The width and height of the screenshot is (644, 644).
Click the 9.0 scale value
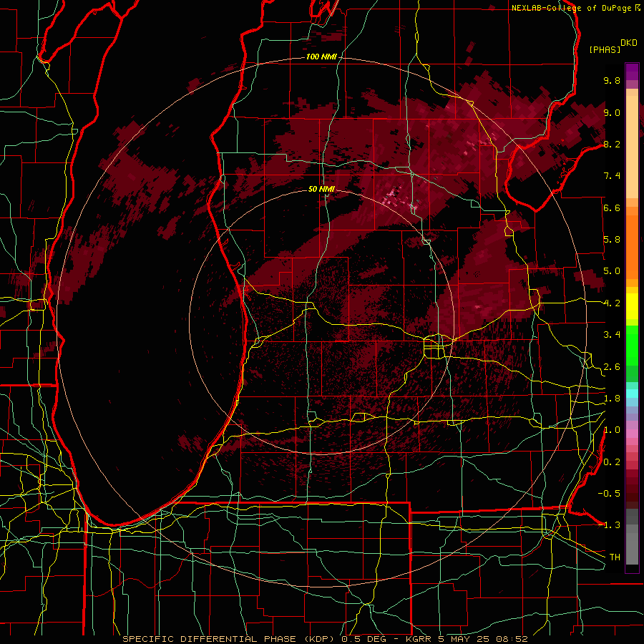(612, 112)
